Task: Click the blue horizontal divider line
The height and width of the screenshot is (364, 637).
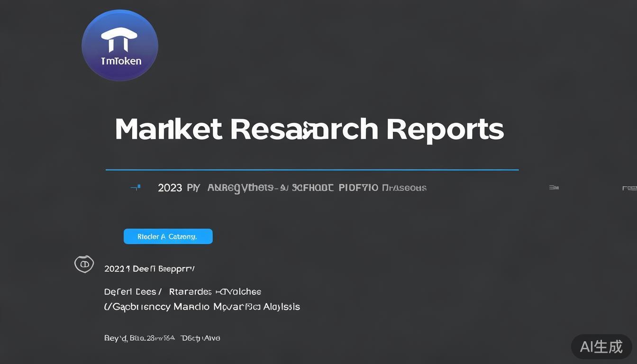Action: click(312, 169)
